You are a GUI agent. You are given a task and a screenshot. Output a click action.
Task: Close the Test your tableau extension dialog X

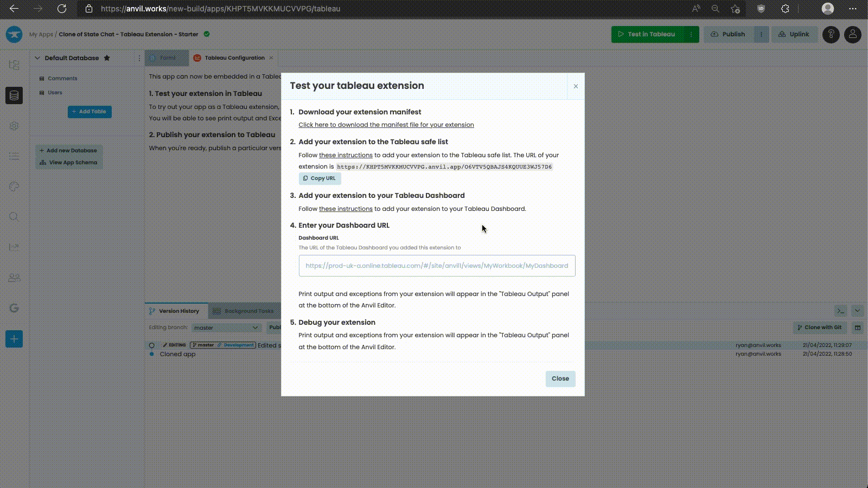(x=576, y=86)
